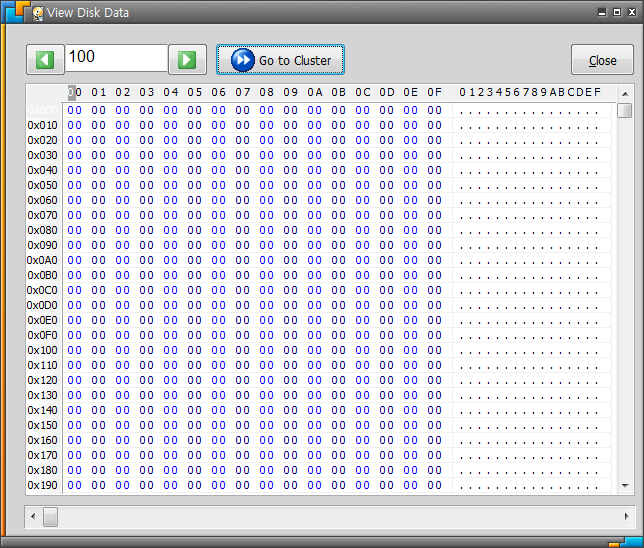Click the 0F column header
The height and width of the screenshot is (548, 644).
pyautogui.click(x=434, y=92)
